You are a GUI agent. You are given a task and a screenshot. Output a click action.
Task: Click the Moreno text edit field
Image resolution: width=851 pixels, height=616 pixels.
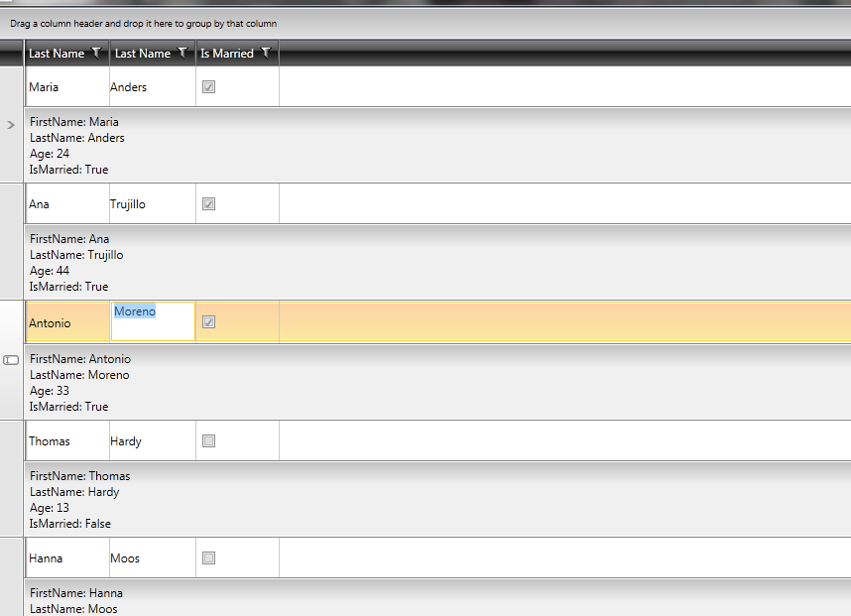(153, 321)
